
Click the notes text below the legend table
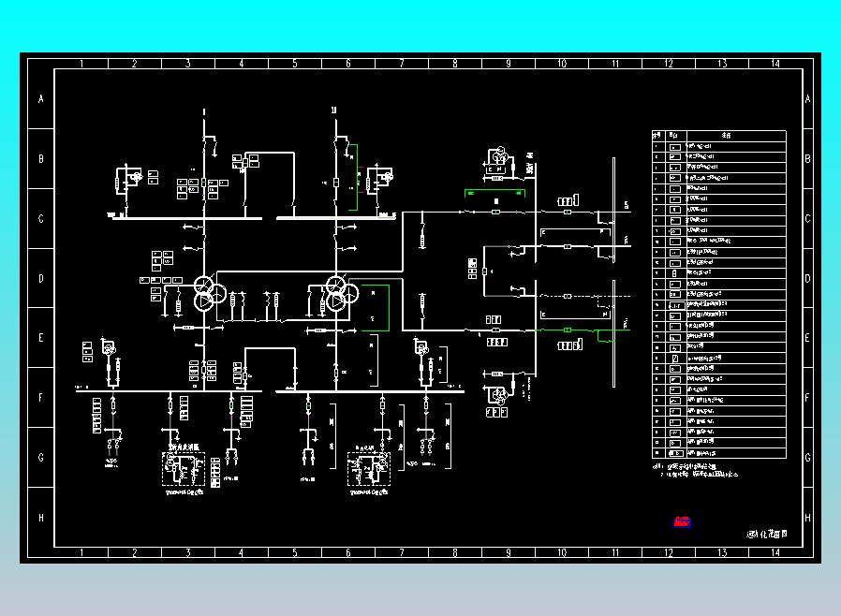point(695,470)
